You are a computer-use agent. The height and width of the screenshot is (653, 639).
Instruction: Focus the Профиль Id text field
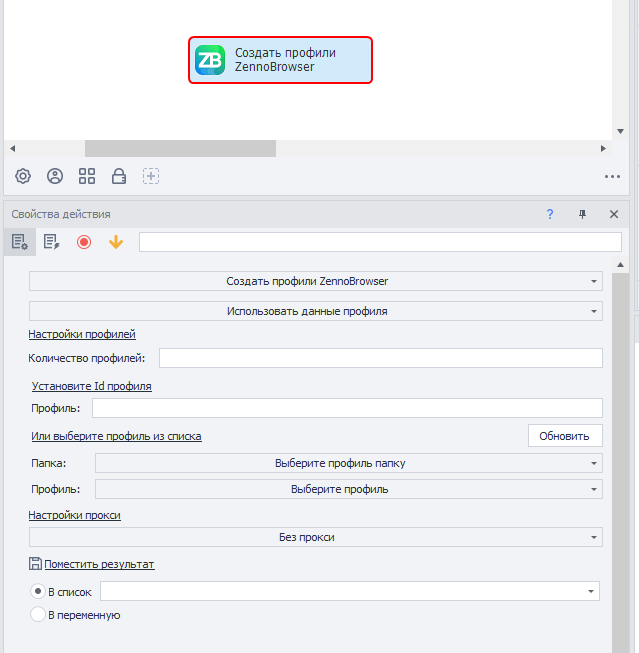(x=347, y=408)
